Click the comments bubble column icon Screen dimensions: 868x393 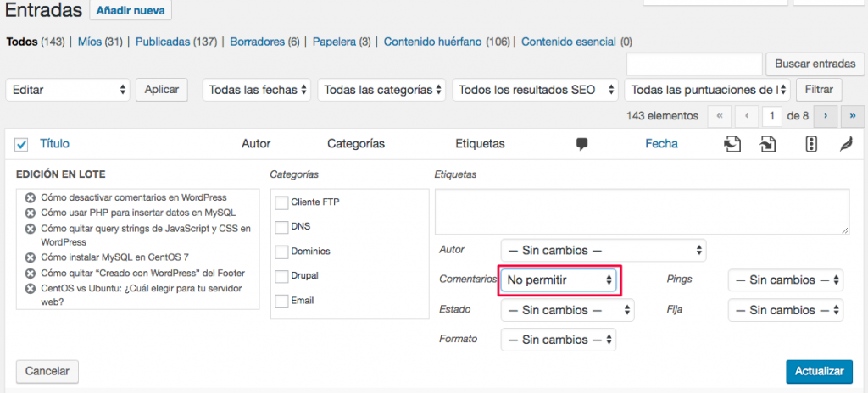pos(581,144)
